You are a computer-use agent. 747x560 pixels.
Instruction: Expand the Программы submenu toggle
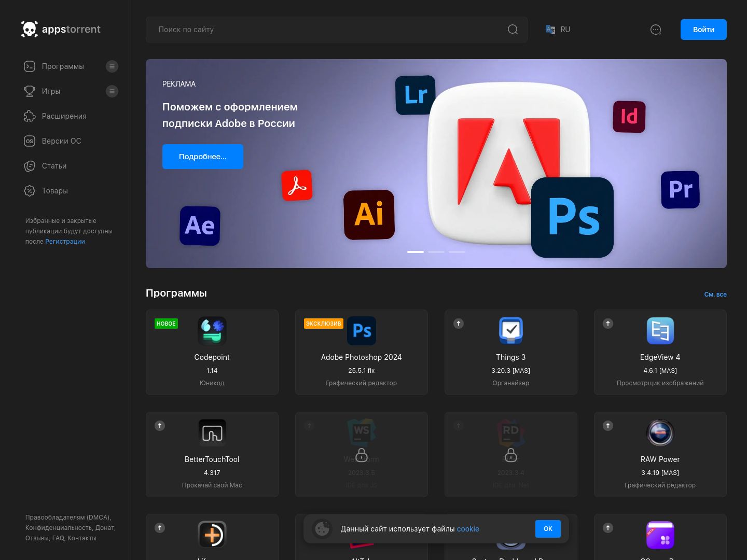click(x=112, y=66)
